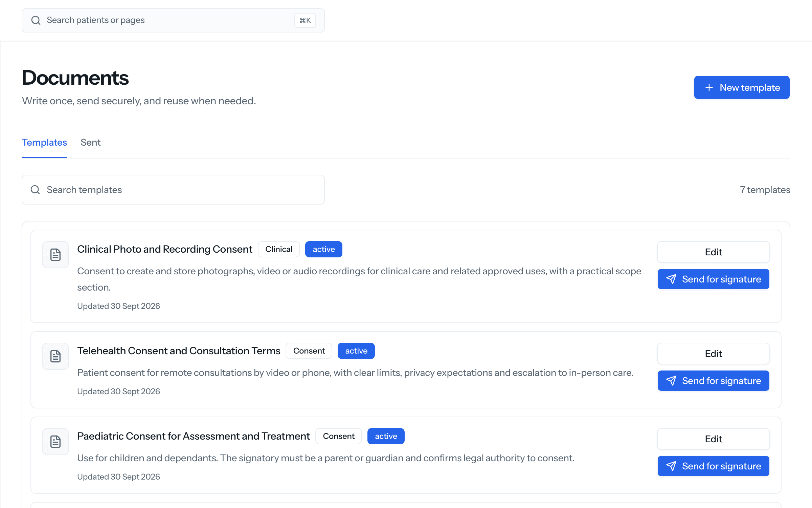Click active badge on Paediatric Consent template

coord(386,436)
